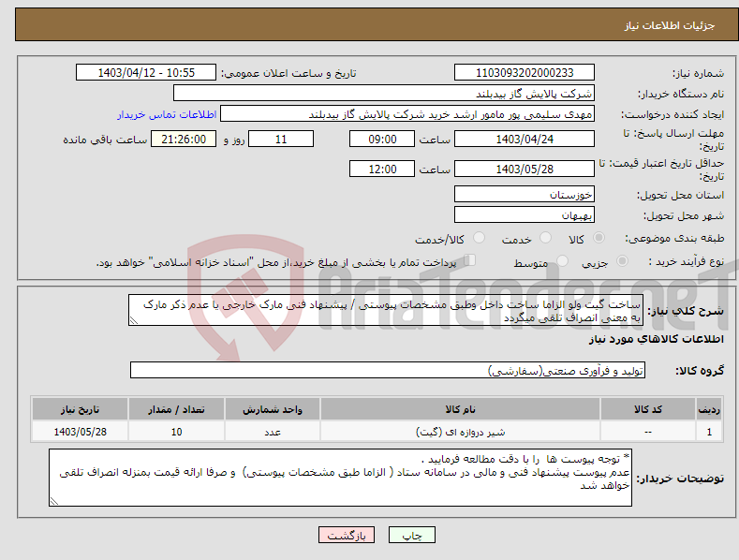This screenshot has width=739, height=560.
Task: Click the گروه کالا label
Action: [x=700, y=371]
